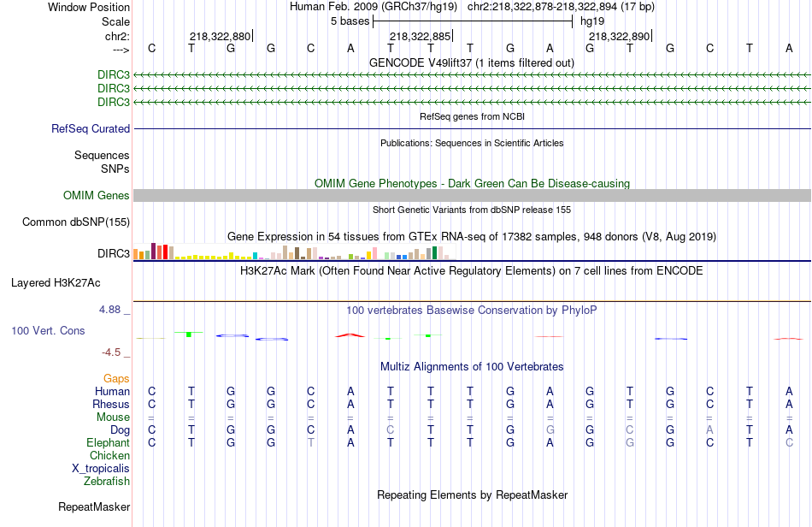Select the Human alignment row label
This screenshot has height=527, width=812.
(x=112, y=391)
